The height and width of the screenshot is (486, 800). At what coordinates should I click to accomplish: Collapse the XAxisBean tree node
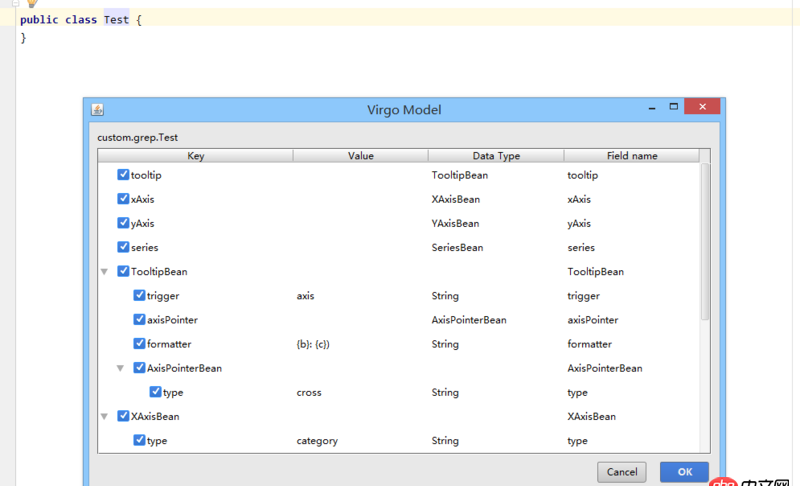104,416
